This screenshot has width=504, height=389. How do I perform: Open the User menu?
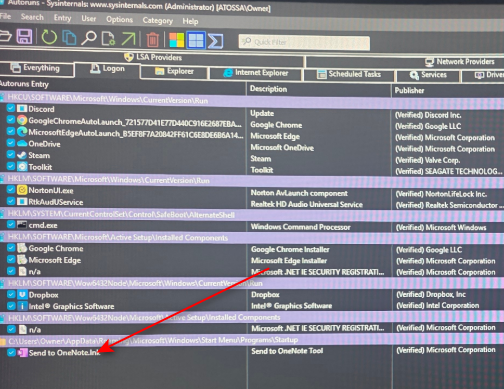88,19
